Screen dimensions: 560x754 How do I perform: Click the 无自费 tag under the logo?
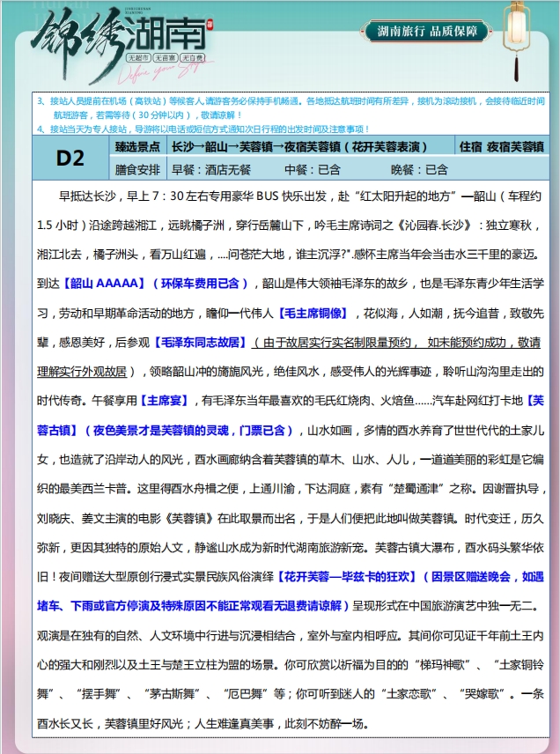click(x=192, y=58)
